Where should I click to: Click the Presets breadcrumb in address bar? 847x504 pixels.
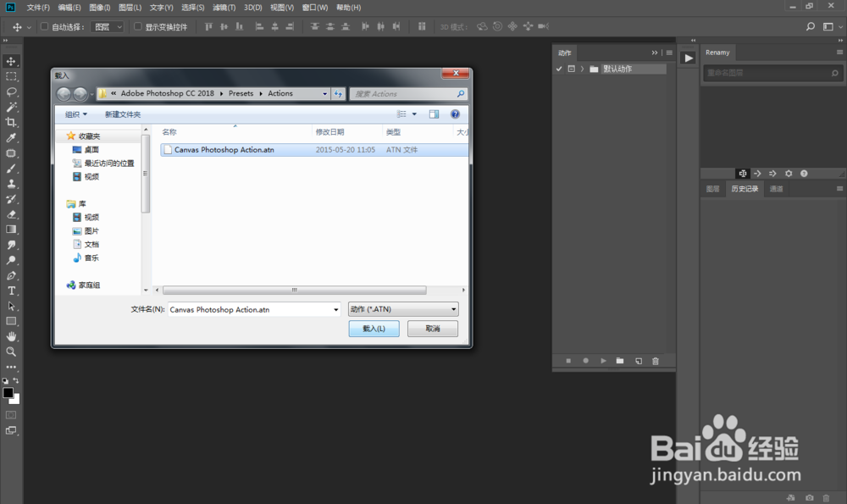[x=241, y=93]
